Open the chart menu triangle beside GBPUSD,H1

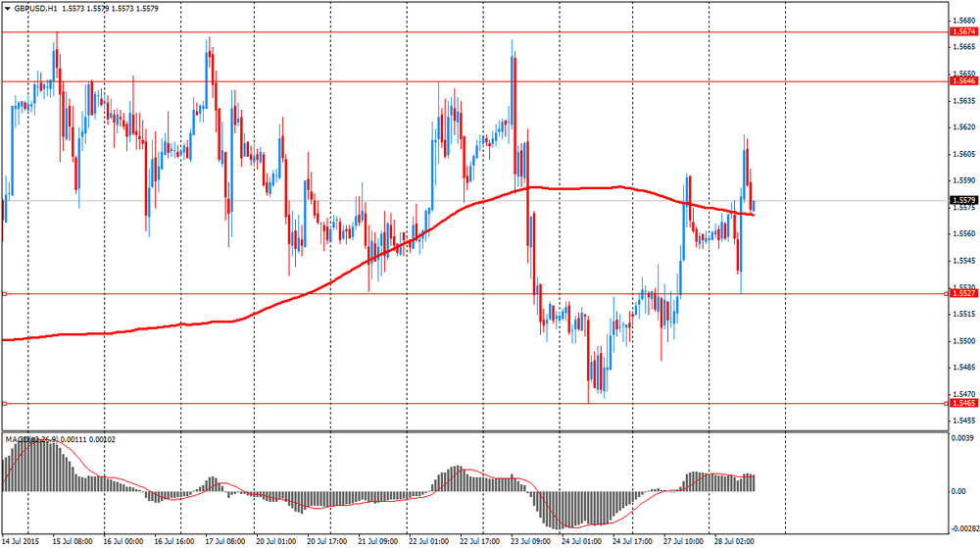(8, 9)
